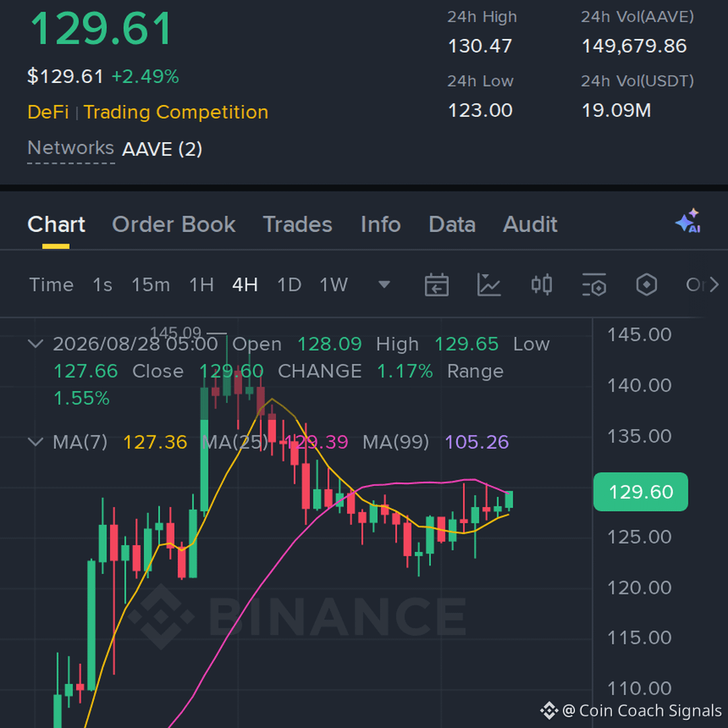Click the Networks label
Image resolution: width=728 pixels, height=728 pixels.
[71, 148]
